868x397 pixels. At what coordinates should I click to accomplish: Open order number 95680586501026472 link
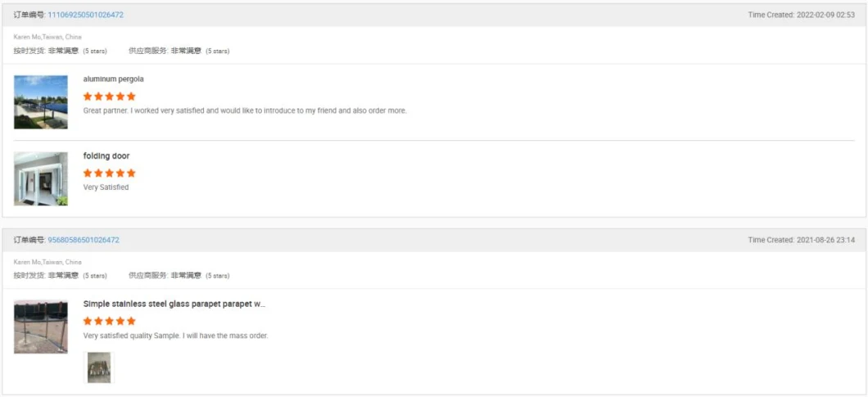click(84, 240)
